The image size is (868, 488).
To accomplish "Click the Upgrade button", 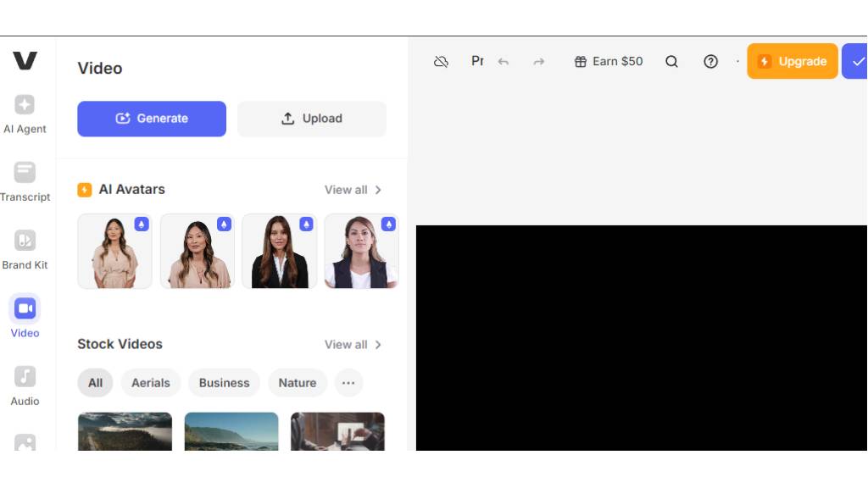I will click(792, 61).
